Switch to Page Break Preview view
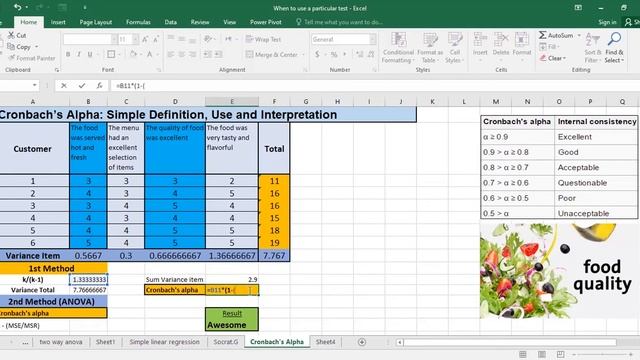 [x=560, y=354]
